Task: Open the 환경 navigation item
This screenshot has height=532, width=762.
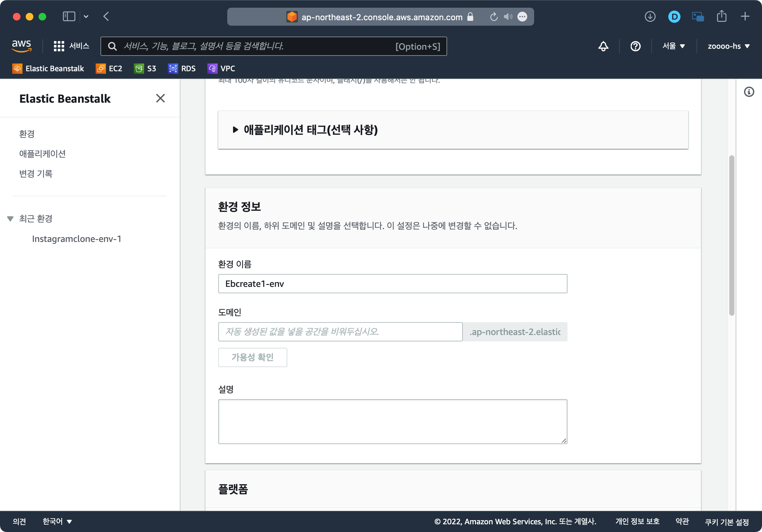Action: 27,134
